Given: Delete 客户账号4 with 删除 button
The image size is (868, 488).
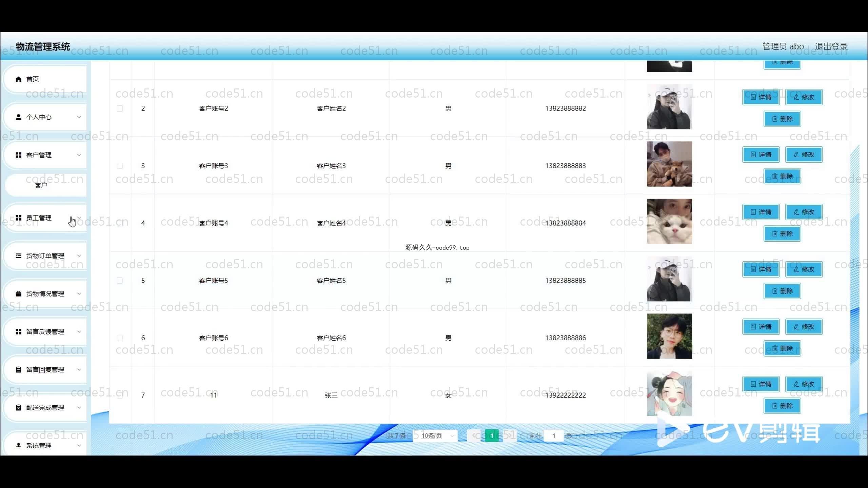Looking at the screenshot, I should click(x=782, y=234).
